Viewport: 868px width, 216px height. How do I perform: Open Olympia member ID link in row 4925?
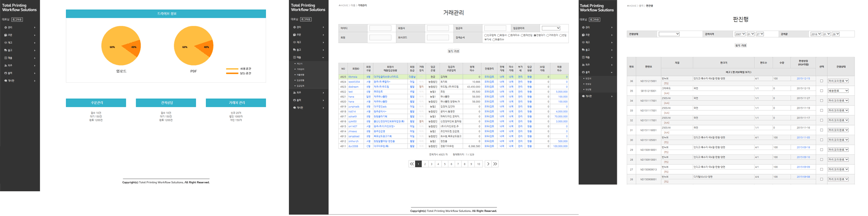click(x=353, y=77)
